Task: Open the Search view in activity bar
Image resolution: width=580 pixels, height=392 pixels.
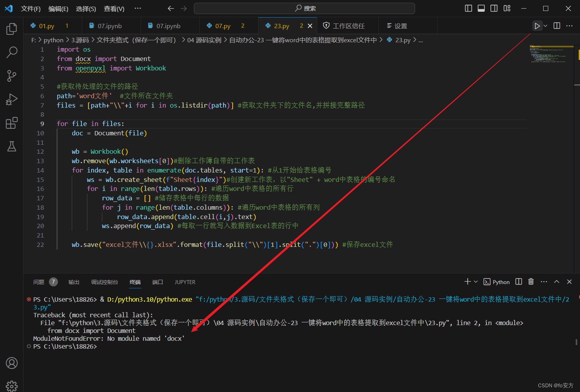Action: pyautogui.click(x=12, y=52)
